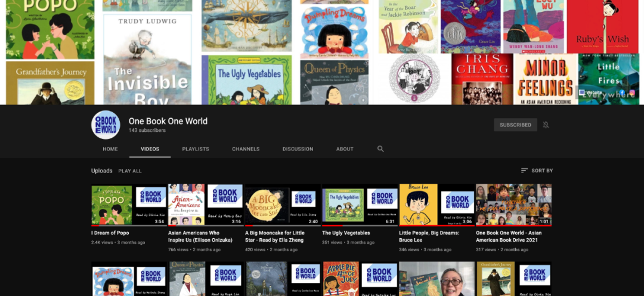This screenshot has width=644, height=296.
Task: Open the channel search magnifier icon
Action: click(x=380, y=149)
